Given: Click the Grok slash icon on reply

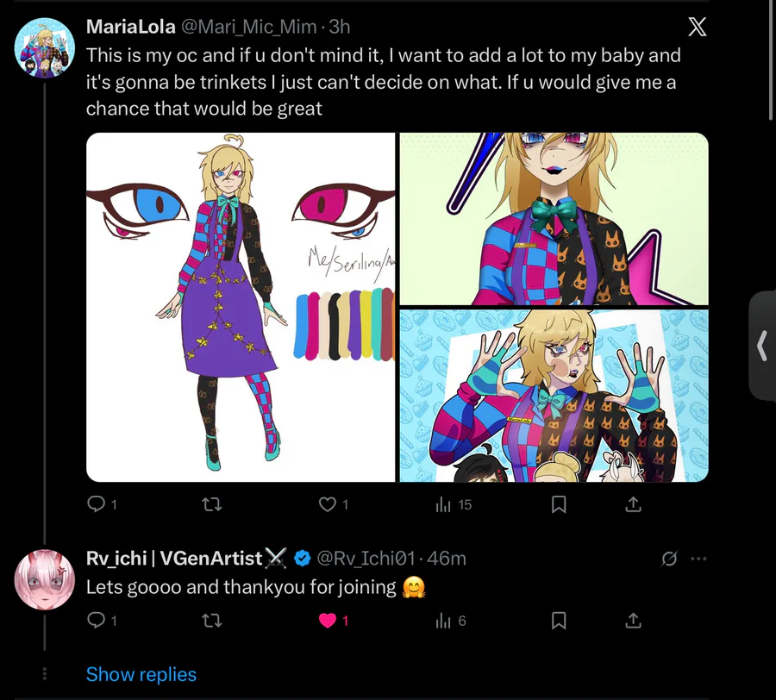Looking at the screenshot, I should (x=669, y=559).
